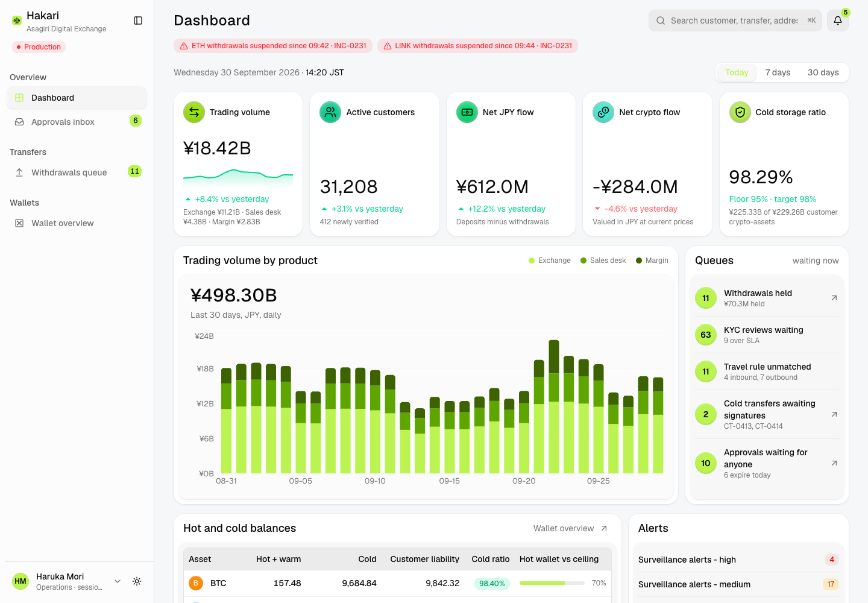Sort by the Customer liability column header
868x603 pixels.
(425, 559)
